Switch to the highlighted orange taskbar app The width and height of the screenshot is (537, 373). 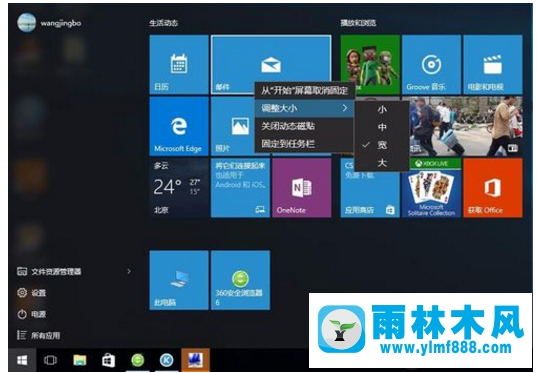pyautogui.click(x=195, y=360)
